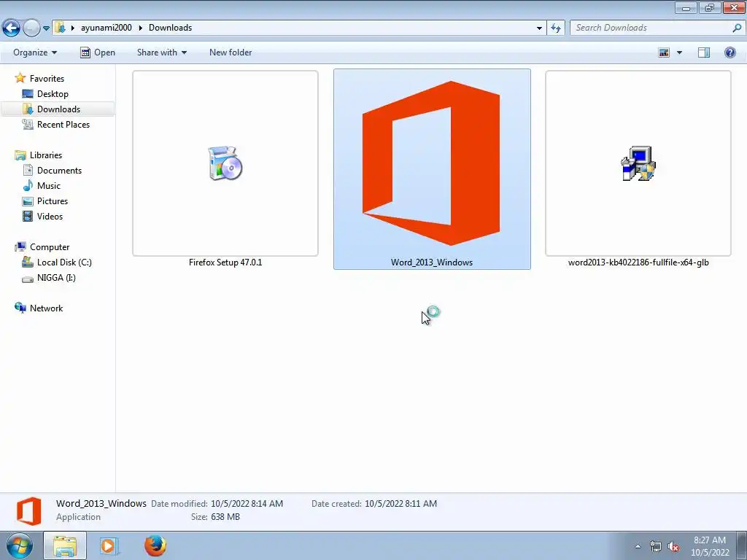
Task: Go back with the Back arrow button
Action: (12, 28)
